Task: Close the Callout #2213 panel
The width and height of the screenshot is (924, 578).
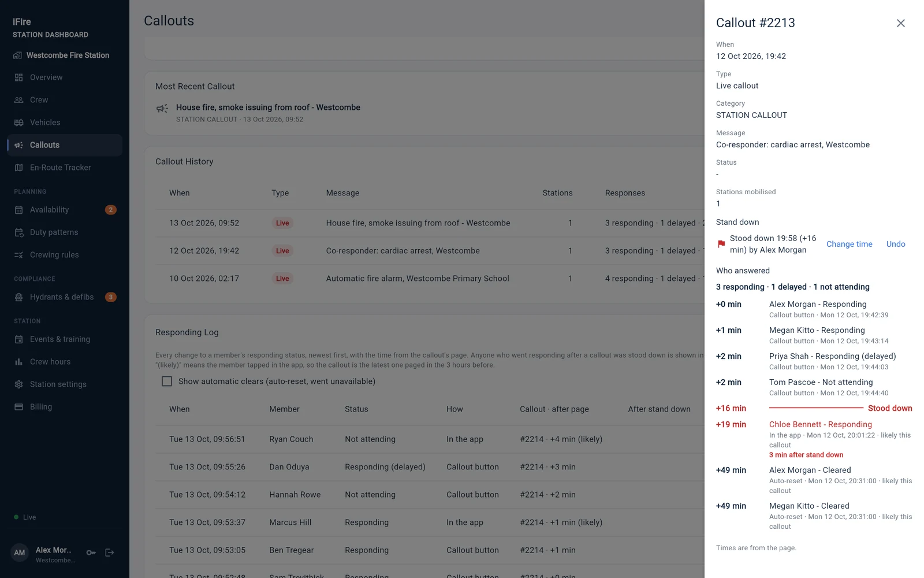Action: pos(901,23)
